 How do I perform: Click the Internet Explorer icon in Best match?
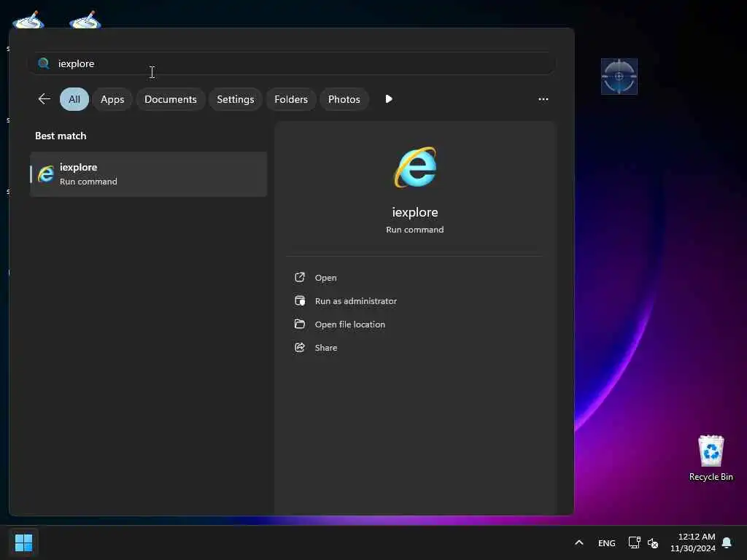[x=46, y=174]
